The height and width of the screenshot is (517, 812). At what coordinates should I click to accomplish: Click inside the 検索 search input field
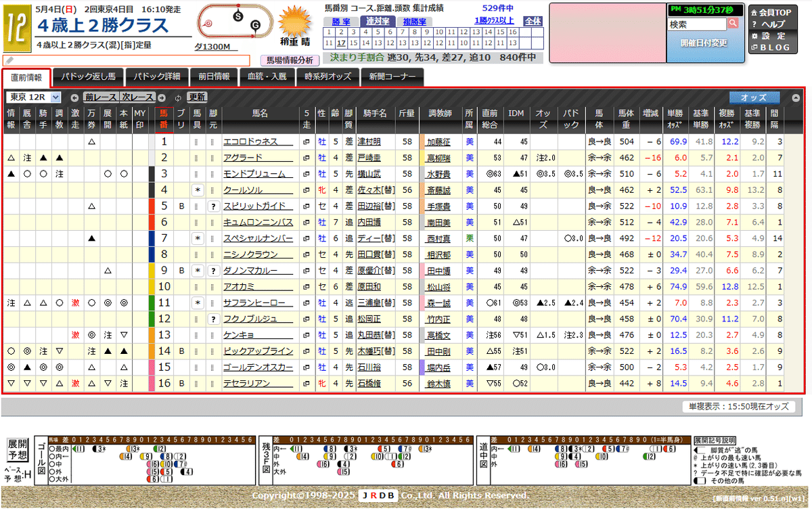click(x=697, y=22)
